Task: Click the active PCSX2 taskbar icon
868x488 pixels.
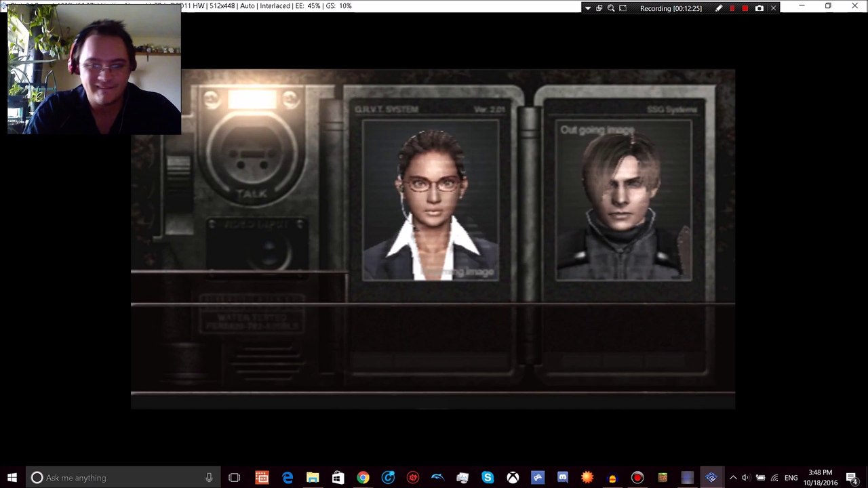Action: [x=711, y=478]
